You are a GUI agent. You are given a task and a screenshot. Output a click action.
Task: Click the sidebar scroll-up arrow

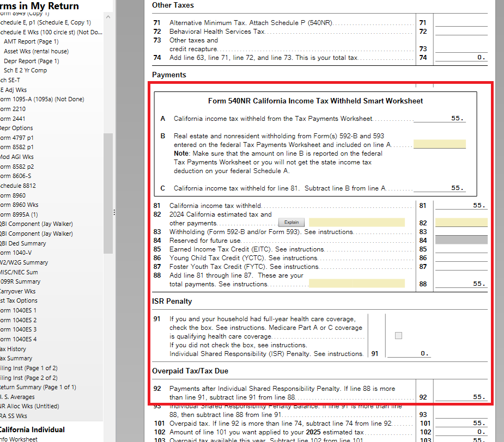[x=108, y=17]
